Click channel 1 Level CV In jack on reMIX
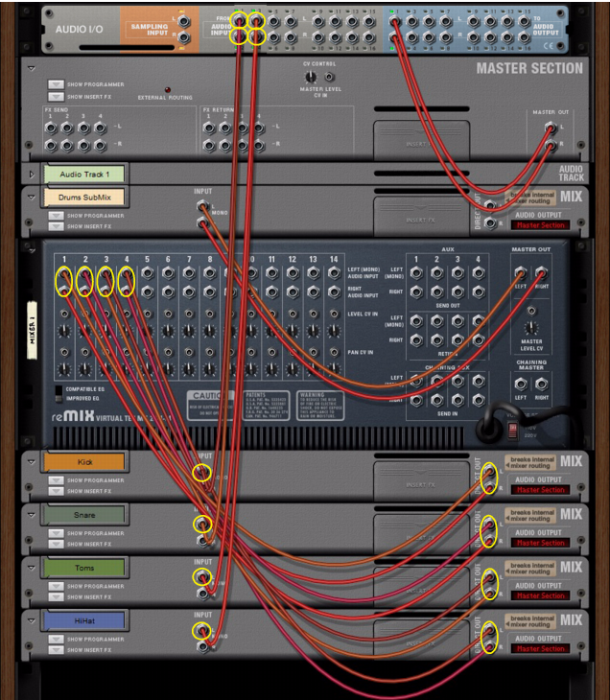Viewport: 610px width, 700px height. [x=65, y=315]
